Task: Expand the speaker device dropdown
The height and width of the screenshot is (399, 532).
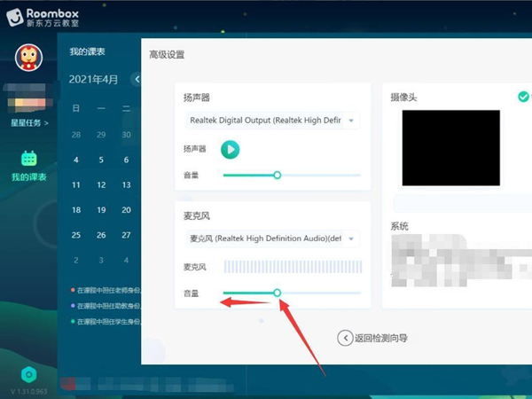Action: tap(352, 120)
